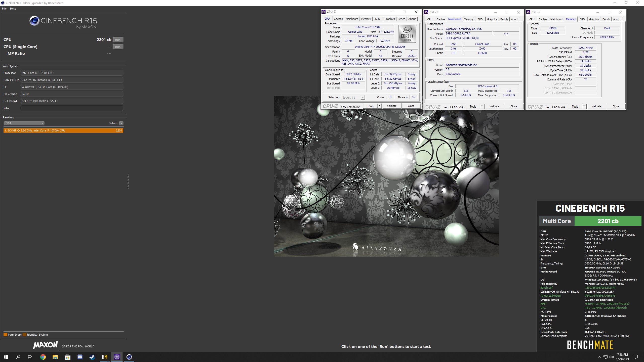644x362 pixels.
Task: Switch to Cinebench taskbar app
Action: tap(129, 357)
